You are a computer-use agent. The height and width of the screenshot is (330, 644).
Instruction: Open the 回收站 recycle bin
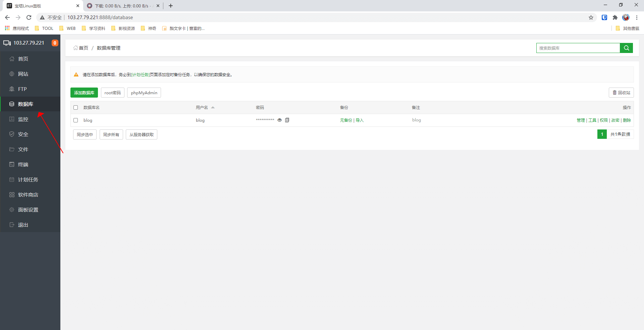pyautogui.click(x=621, y=93)
